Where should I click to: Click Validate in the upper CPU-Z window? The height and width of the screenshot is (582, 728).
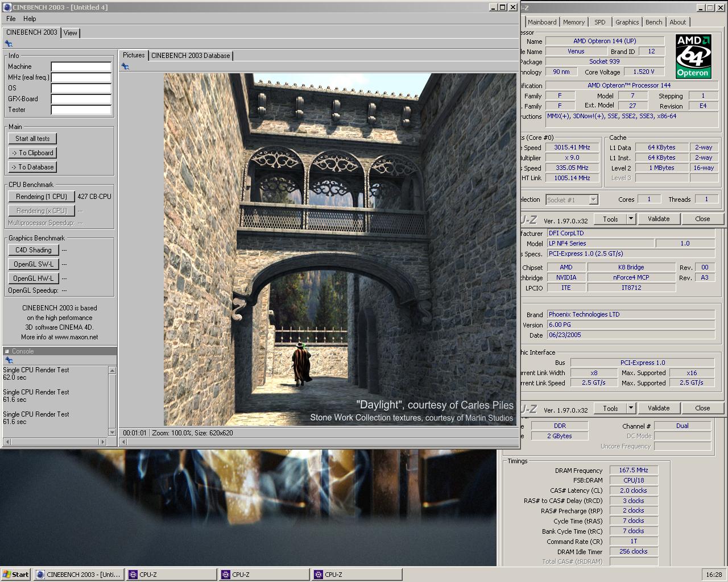pos(659,219)
